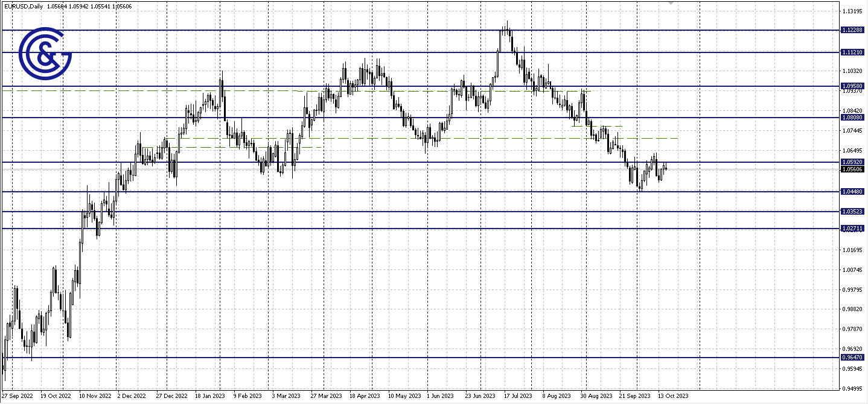This screenshot has width=868, height=404.
Task: Select the 1.05920 support level label
Action: pos(852,163)
